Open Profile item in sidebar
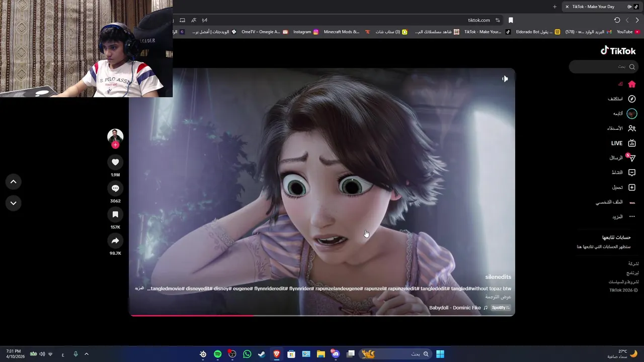 click(616, 202)
